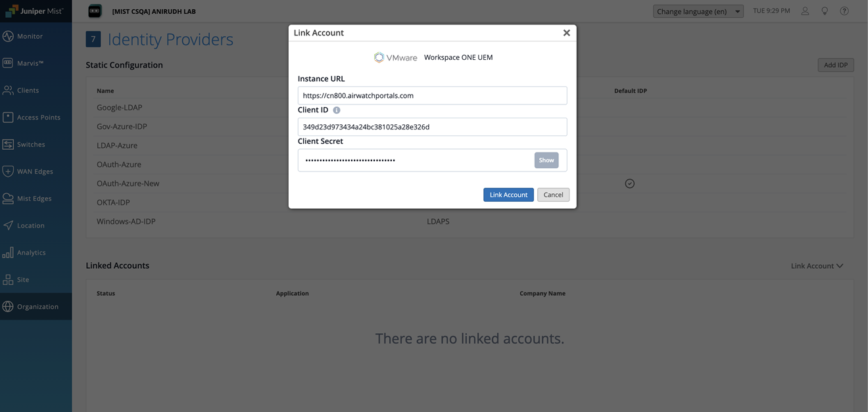Open Marvis icon in sidebar
The height and width of the screenshot is (412, 868).
[x=8, y=63]
